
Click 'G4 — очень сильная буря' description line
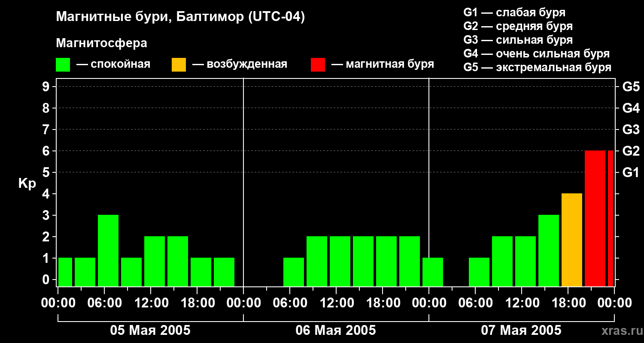536,54
